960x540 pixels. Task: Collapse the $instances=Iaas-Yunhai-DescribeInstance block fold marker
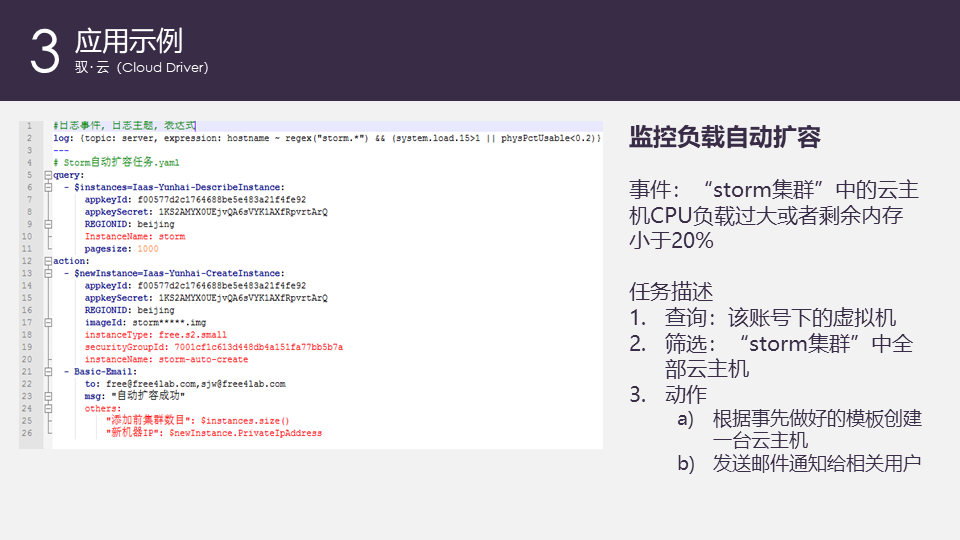(x=48, y=187)
